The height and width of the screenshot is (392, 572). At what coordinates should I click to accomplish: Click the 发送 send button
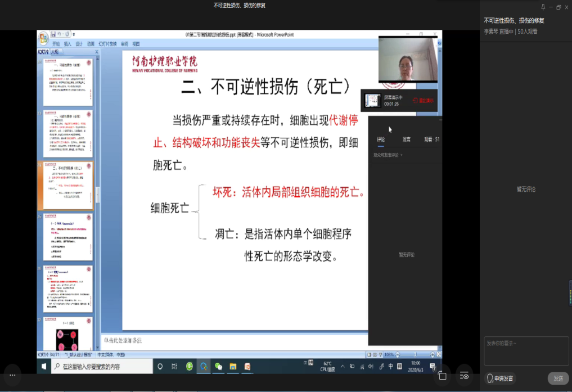pos(558,379)
